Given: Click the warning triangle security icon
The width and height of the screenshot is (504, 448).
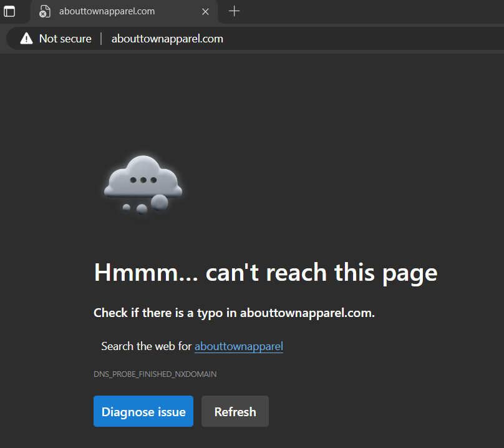Looking at the screenshot, I should coord(26,39).
